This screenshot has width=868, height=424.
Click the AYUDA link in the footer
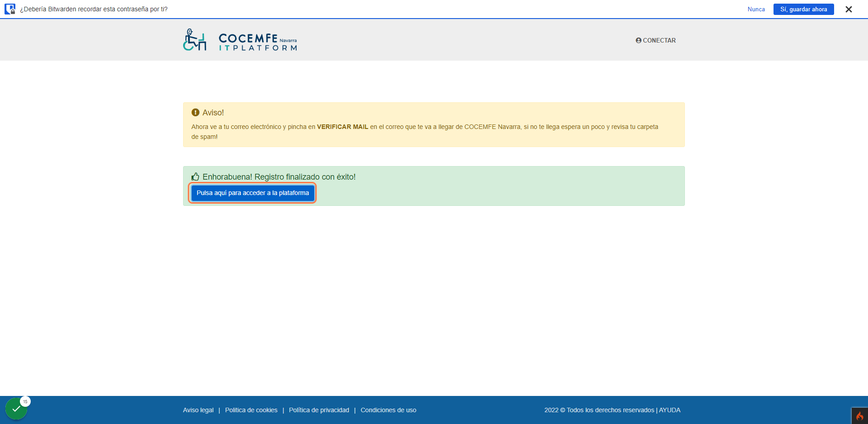670,410
